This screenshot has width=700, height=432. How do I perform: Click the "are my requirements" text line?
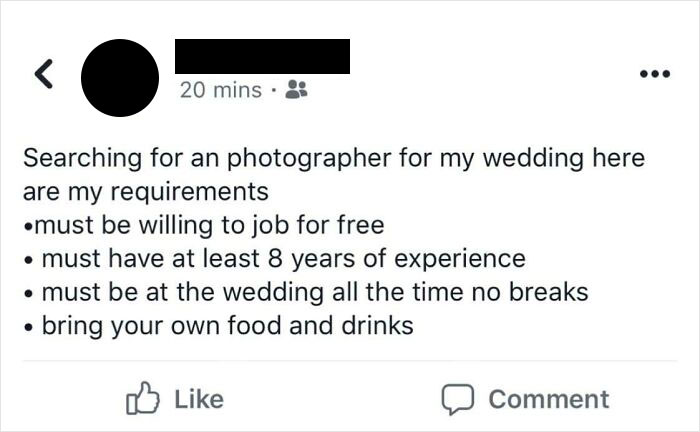click(145, 190)
